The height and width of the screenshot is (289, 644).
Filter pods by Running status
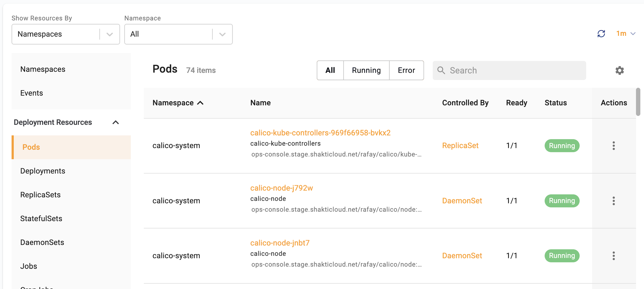coord(366,70)
